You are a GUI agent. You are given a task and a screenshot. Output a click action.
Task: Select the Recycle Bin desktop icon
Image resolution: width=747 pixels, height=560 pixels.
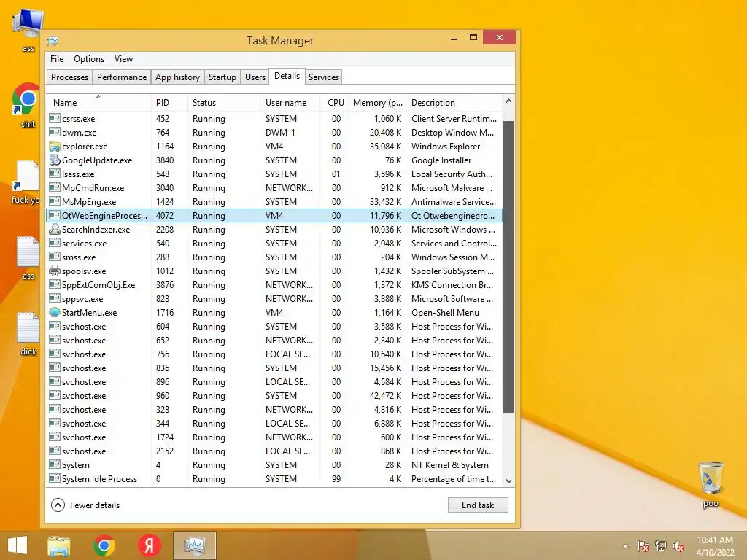(x=711, y=484)
